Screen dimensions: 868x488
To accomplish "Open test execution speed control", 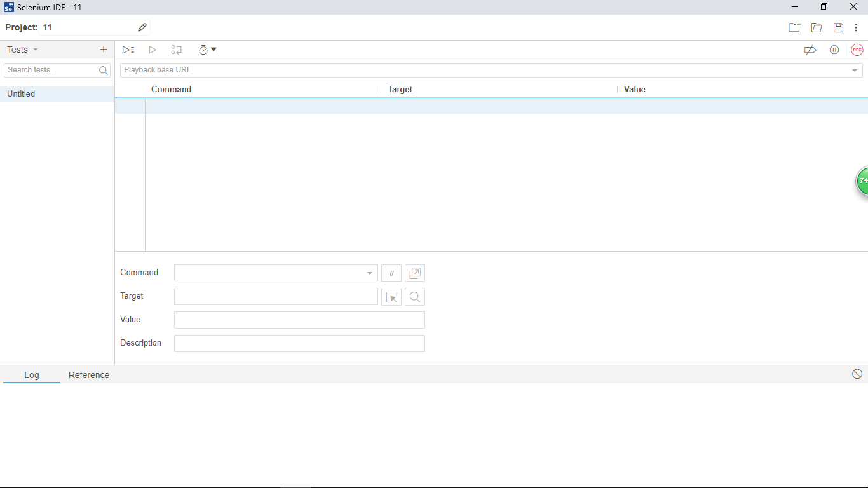I will [x=207, y=50].
